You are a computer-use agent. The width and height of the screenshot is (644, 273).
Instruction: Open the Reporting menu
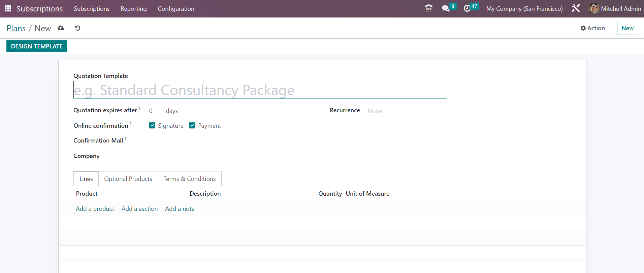[x=134, y=9]
